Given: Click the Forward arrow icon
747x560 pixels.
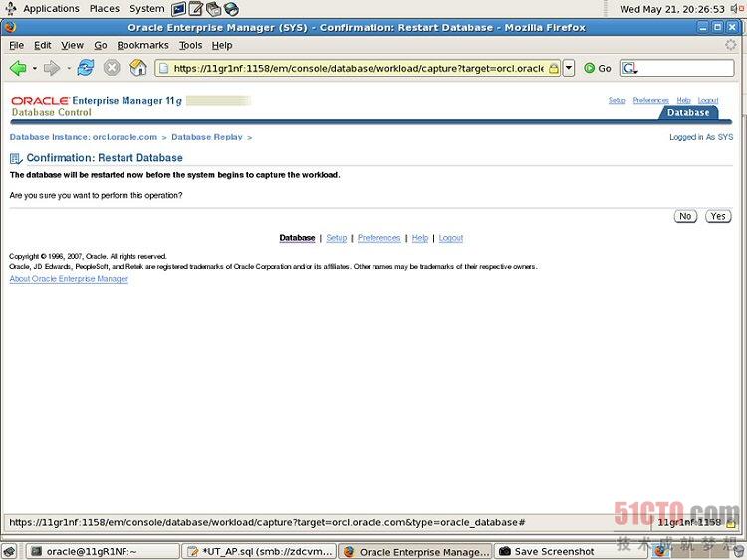Looking at the screenshot, I should pos(52,68).
